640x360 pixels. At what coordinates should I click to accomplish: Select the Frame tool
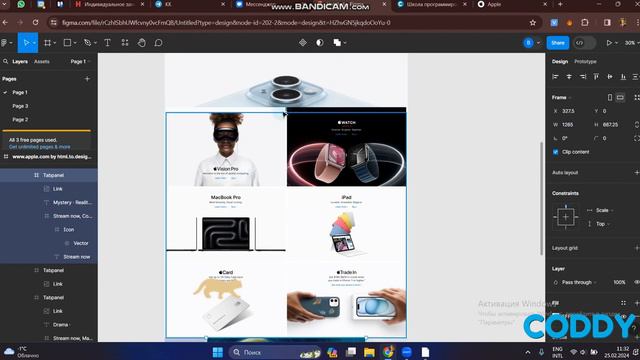click(48, 42)
